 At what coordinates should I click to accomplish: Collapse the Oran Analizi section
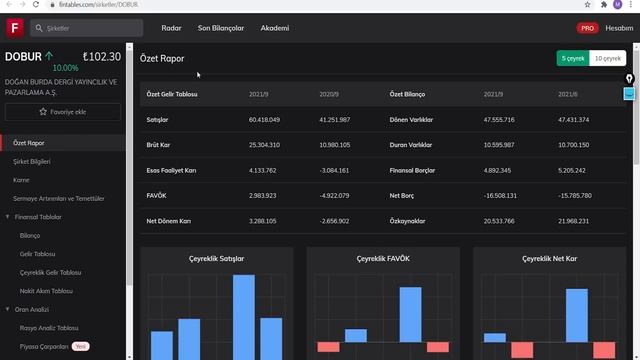[x=7, y=309]
